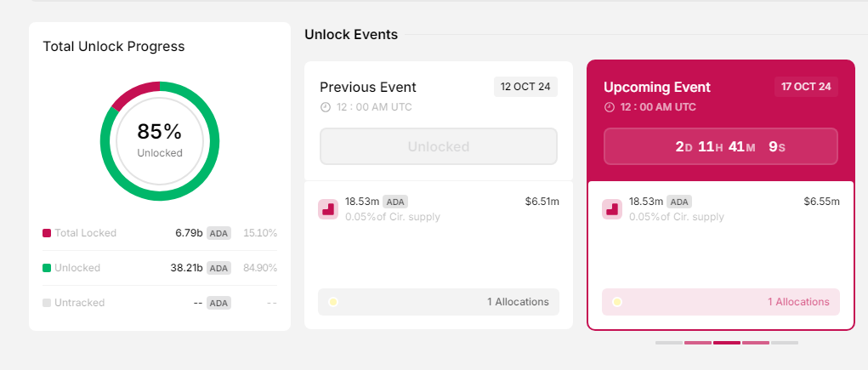This screenshot has width=868, height=370.
Task: Click the countdown timer in Upcoming Event
Action: (721, 146)
